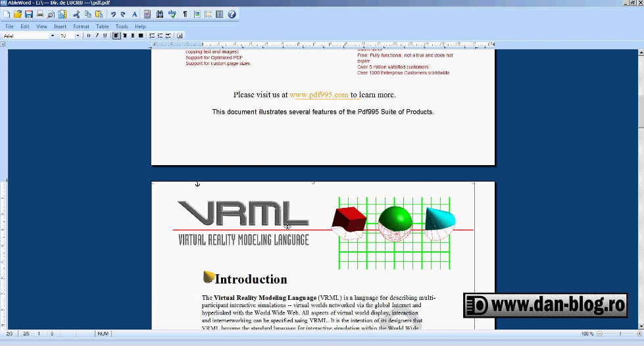The image size is (644, 346).
Task: Expand the Arial font name dropdown
Action: pyautogui.click(x=53, y=36)
